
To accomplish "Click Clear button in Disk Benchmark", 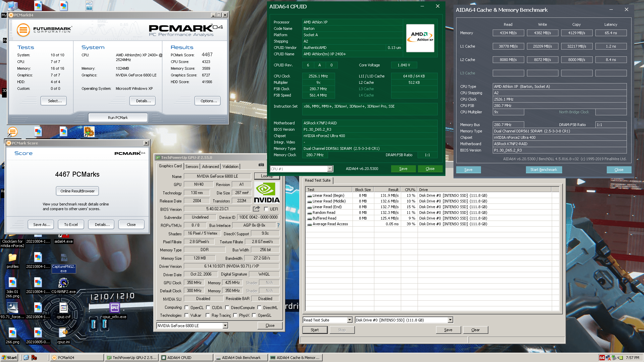I will coord(475,330).
